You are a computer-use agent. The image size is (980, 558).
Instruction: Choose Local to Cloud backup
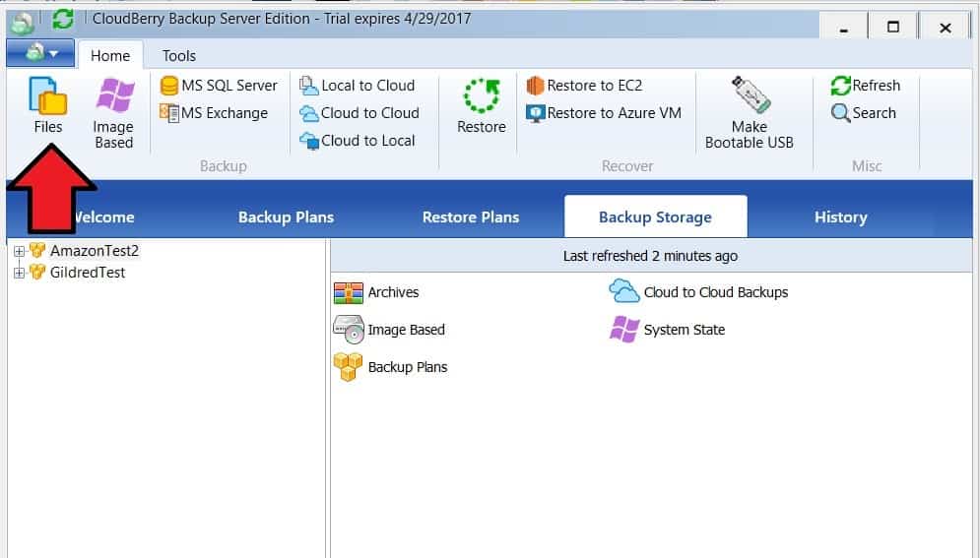click(x=357, y=86)
